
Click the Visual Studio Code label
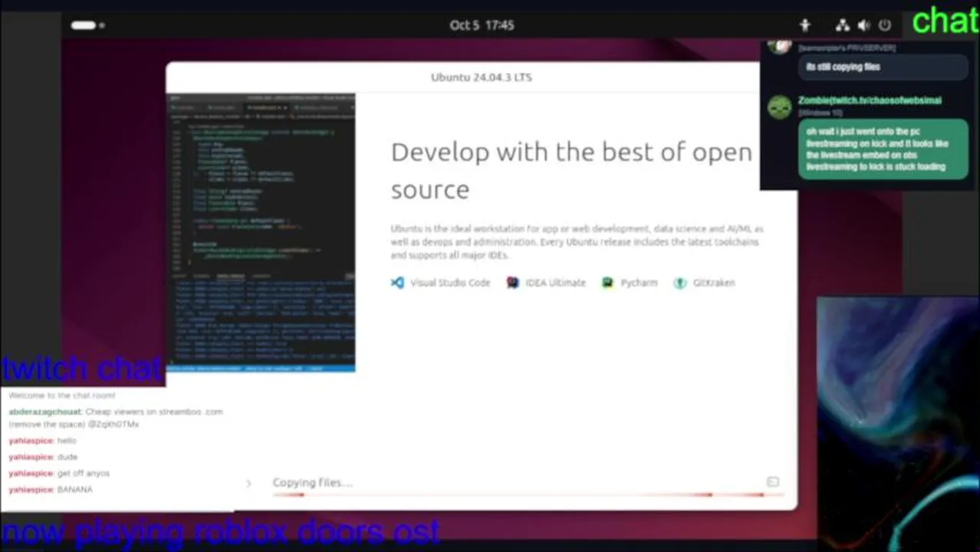click(450, 283)
